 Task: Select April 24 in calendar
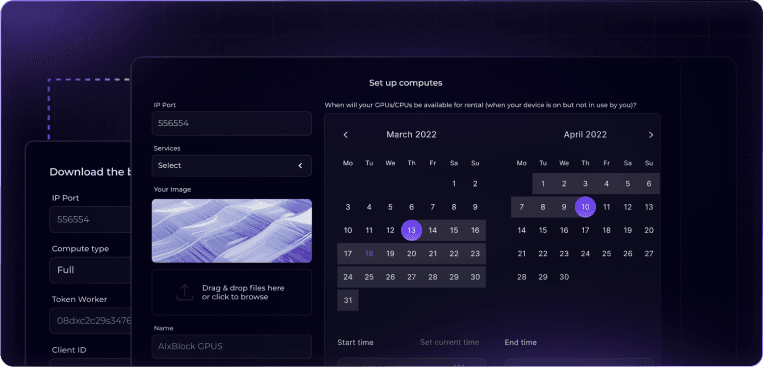585,254
